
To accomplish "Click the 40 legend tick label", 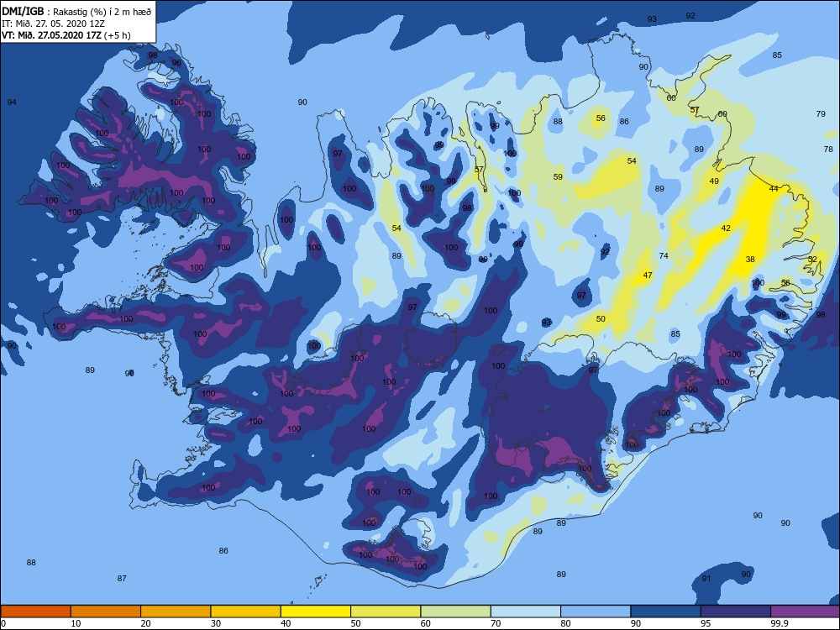I will pyautogui.click(x=286, y=623).
